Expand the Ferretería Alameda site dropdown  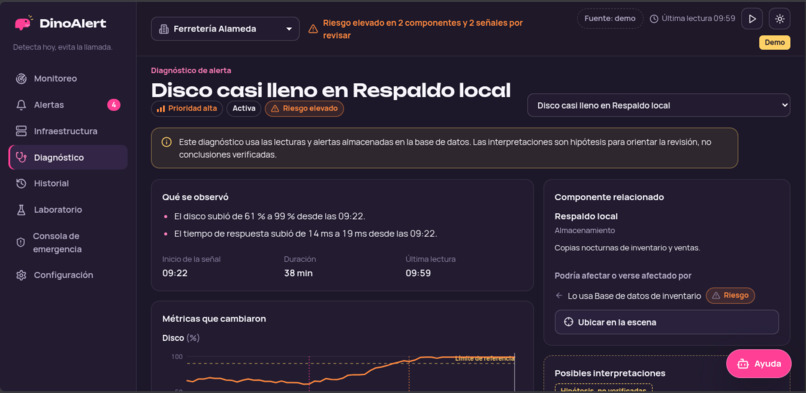(225, 29)
